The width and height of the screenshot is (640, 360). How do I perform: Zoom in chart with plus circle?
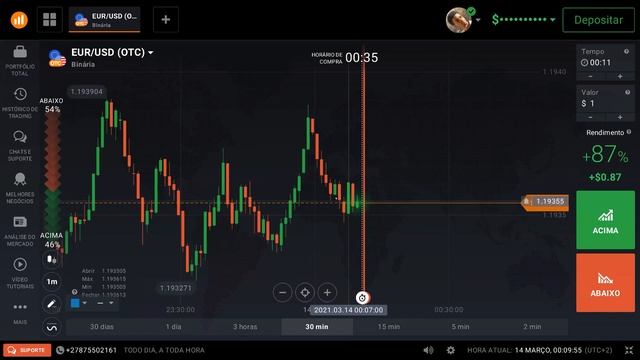click(327, 293)
